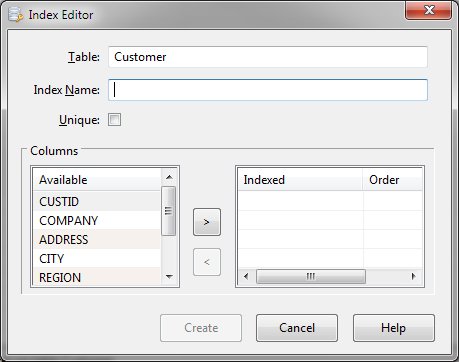Viewport: 459px width, 362px height.
Task: Enable the Unique checkbox
Action: [x=114, y=120]
